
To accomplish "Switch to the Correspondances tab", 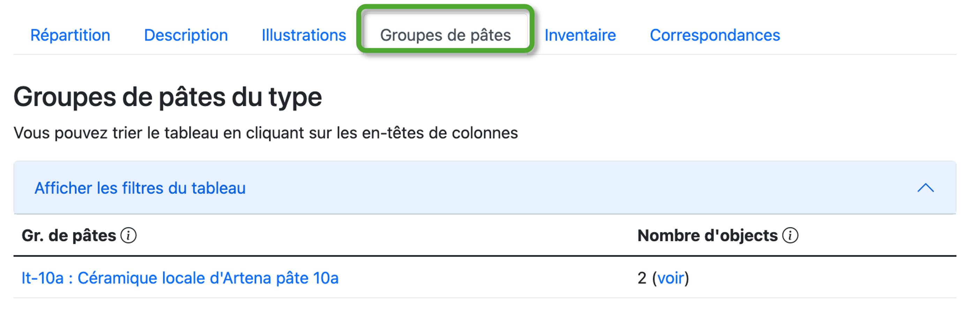I will point(715,35).
